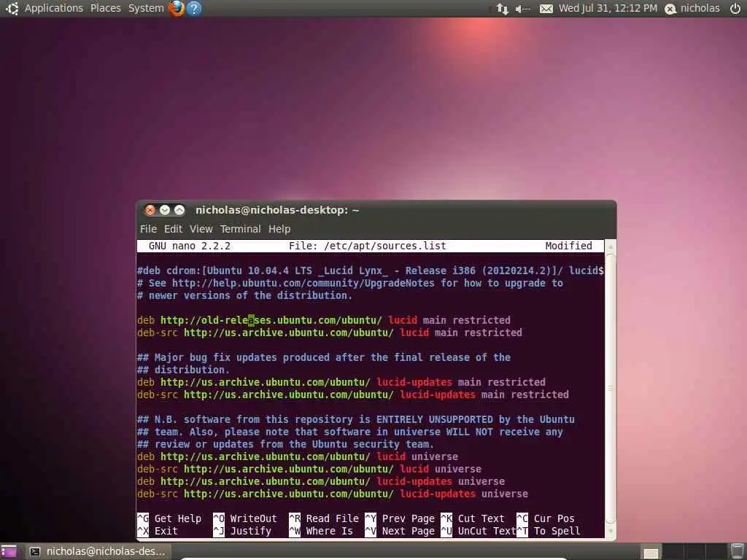Viewport: 747px width, 560px height.
Task: Click the '^Y Prev Page' nano shortcut
Action: [400, 518]
